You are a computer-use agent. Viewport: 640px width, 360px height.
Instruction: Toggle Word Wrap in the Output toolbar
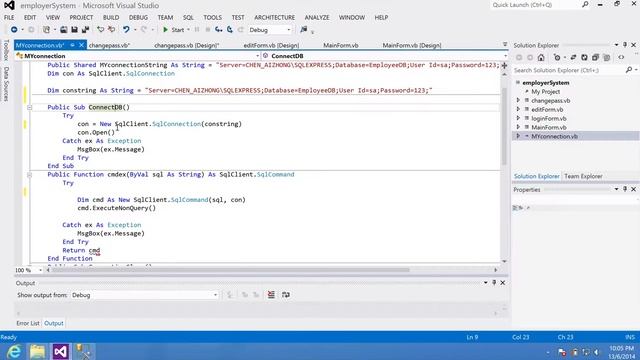[286, 295]
